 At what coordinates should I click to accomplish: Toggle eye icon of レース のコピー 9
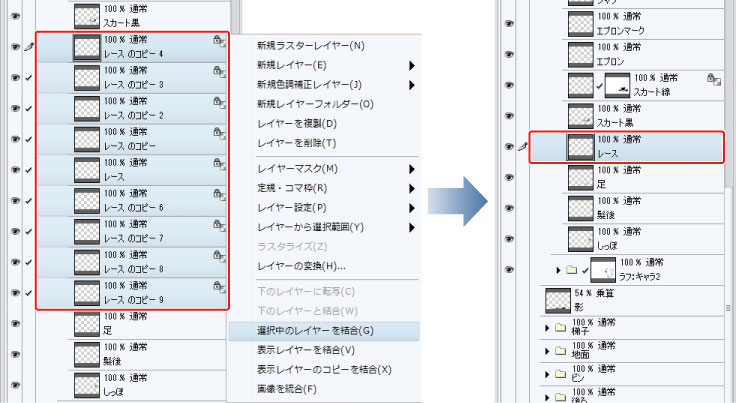[x=15, y=293]
